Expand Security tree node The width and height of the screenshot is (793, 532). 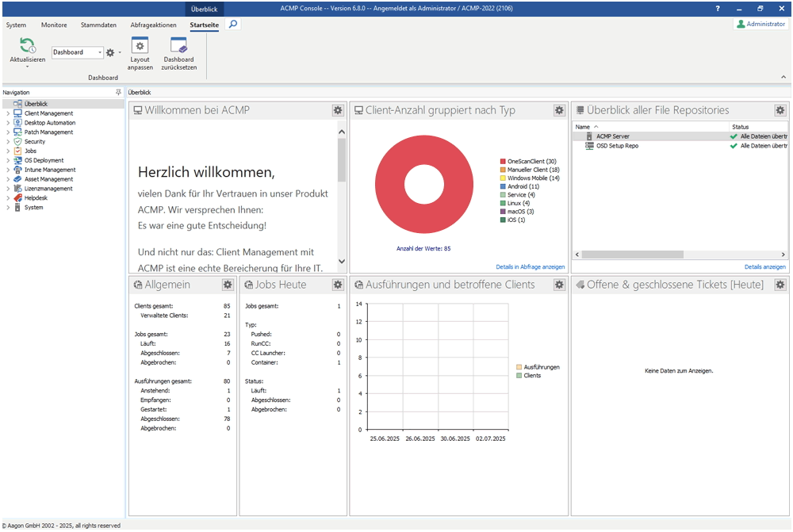[x=8, y=142]
